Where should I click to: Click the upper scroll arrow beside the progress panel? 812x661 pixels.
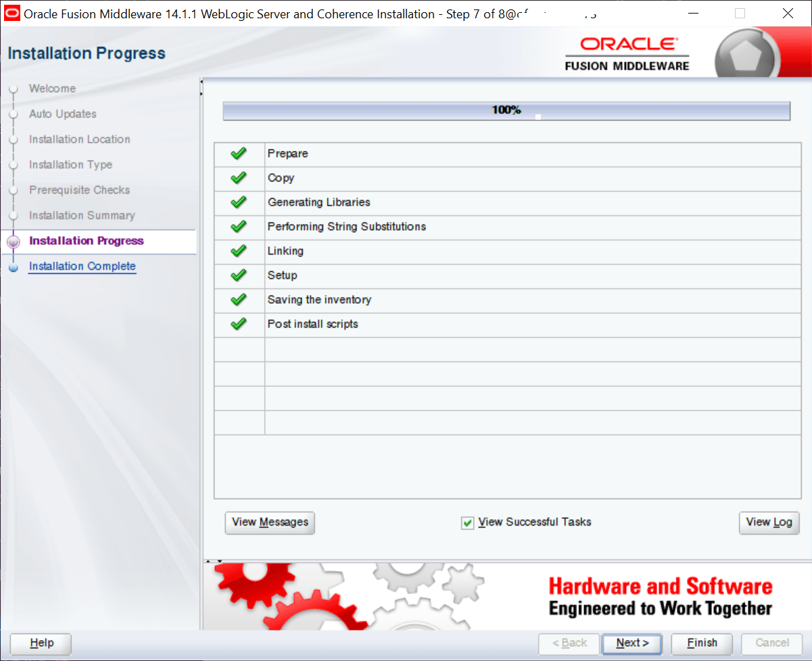point(200,81)
